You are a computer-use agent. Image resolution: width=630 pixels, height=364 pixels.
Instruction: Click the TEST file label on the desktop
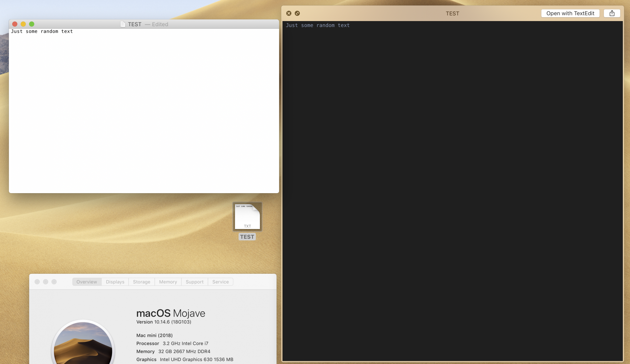[247, 237]
